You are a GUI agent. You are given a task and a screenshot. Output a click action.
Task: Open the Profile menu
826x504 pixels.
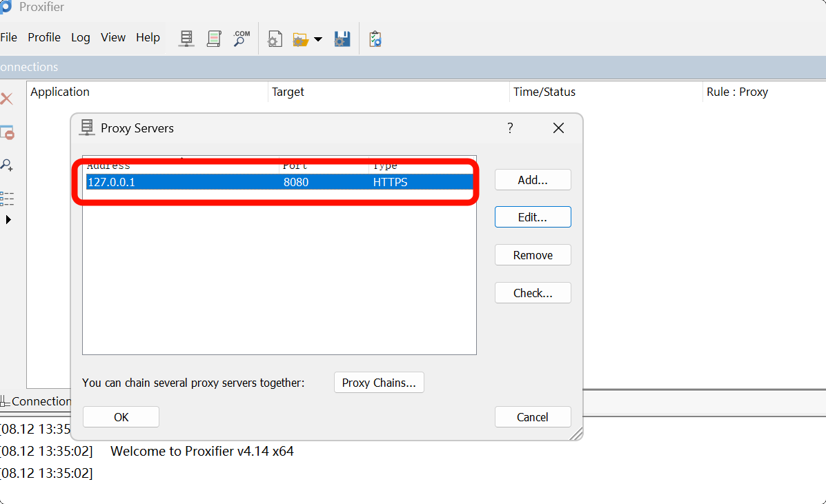(x=44, y=37)
